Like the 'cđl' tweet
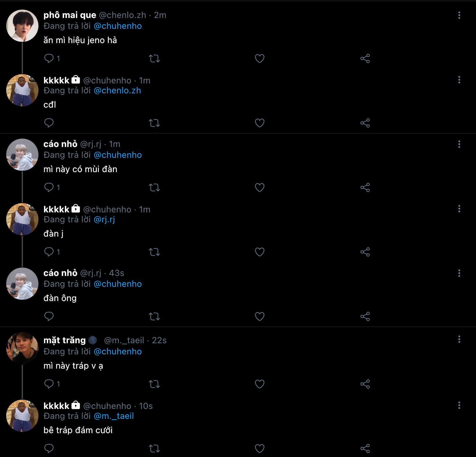This screenshot has width=476, height=457. 260,123
